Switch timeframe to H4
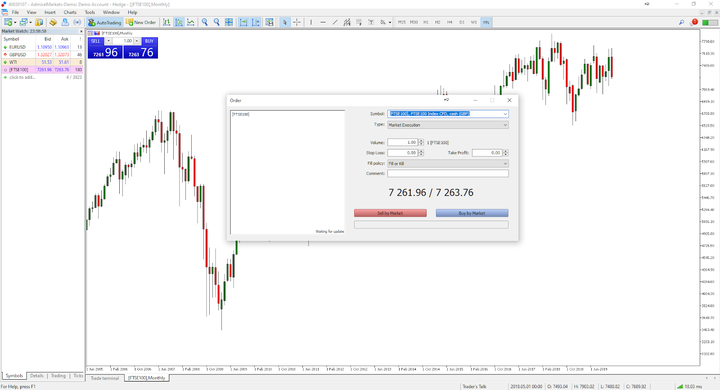Viewport: 720px width, 390px height. coord(450,22)
